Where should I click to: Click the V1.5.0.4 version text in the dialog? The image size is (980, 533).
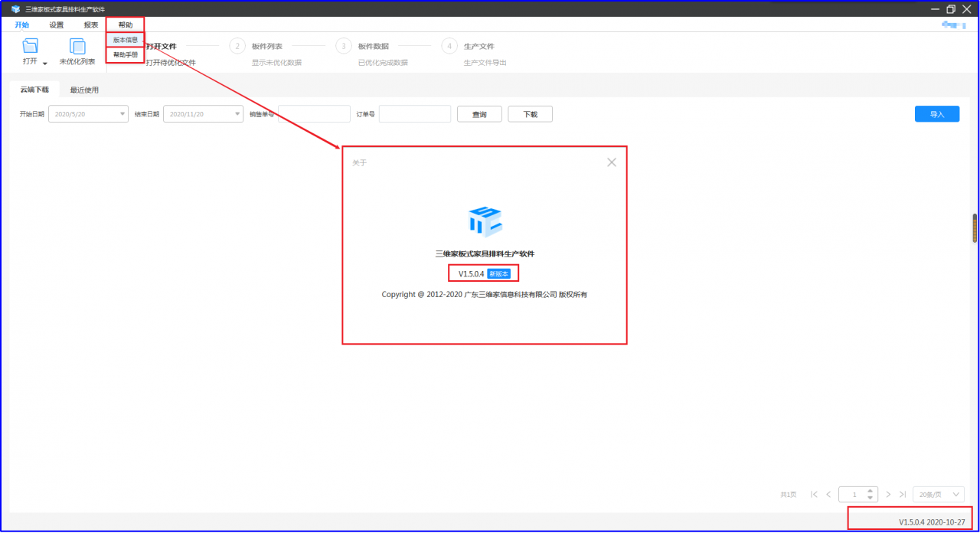pyautogui.click(x=472, y=274)
